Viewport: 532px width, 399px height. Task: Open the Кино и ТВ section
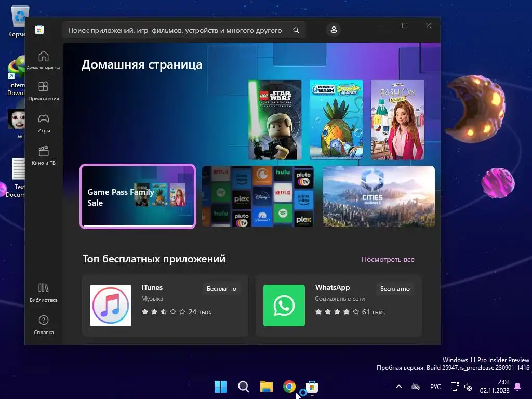click(x=44, y=155)
